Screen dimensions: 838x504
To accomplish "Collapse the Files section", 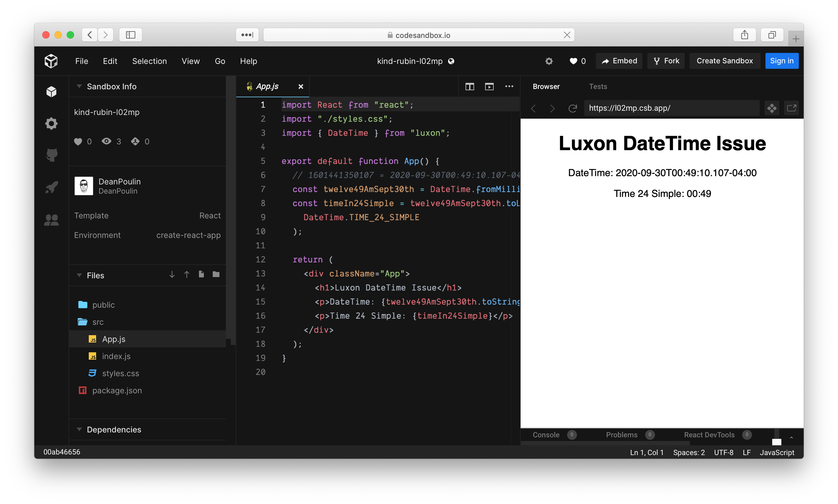I will [79, 275].
